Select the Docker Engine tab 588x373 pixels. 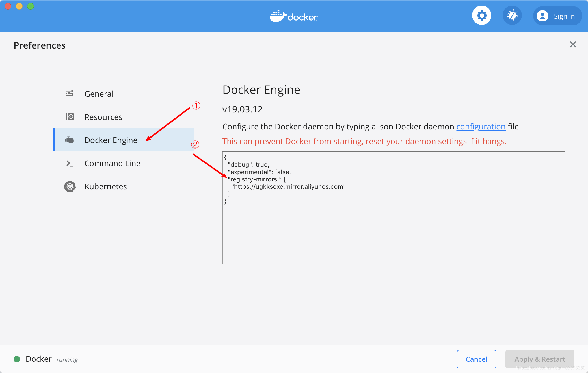click(123, 140)
